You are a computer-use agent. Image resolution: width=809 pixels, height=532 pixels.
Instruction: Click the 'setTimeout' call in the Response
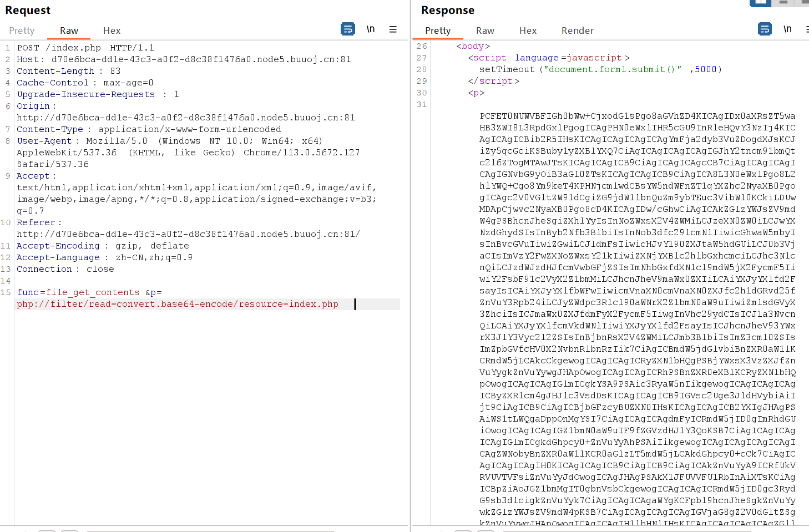pos(507,69)
